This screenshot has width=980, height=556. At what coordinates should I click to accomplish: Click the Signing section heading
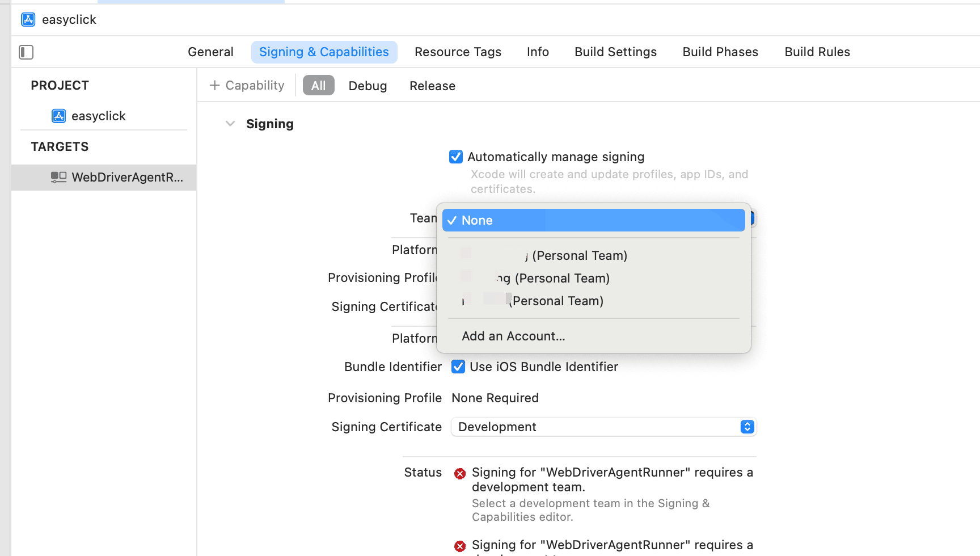tap(269, 124)
